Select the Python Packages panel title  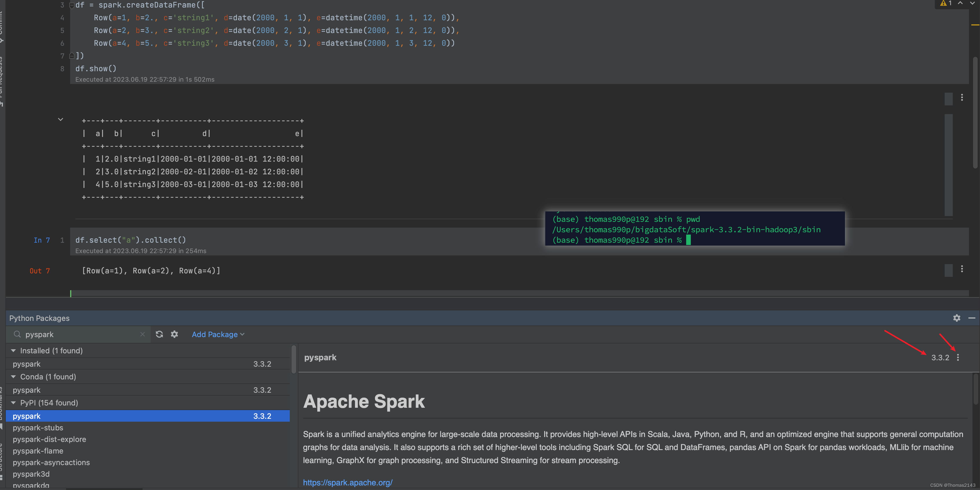39,318
